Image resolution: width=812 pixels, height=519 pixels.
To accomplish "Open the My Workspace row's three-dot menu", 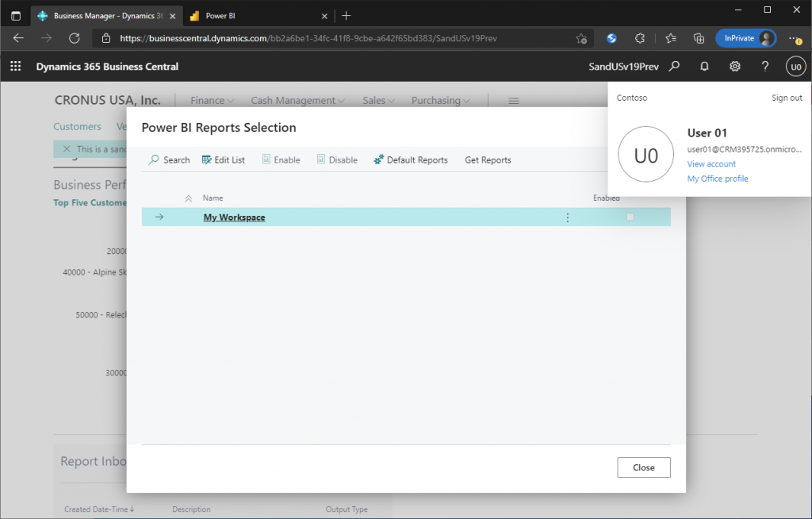I will point(568,217).
